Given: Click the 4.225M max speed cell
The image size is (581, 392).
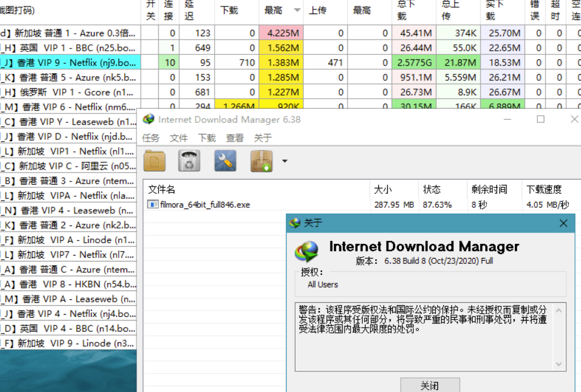Looking at the screenshot, I should pos(281,33).
